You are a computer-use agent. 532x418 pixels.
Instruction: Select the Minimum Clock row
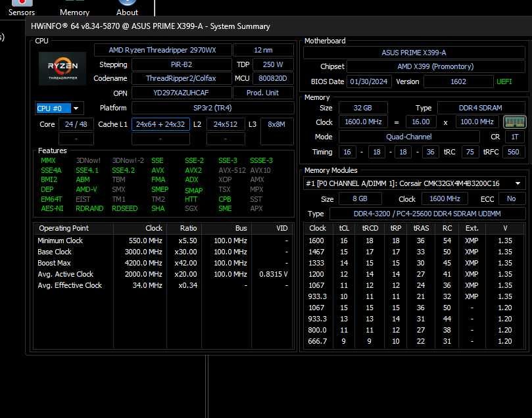pos(163,241)
